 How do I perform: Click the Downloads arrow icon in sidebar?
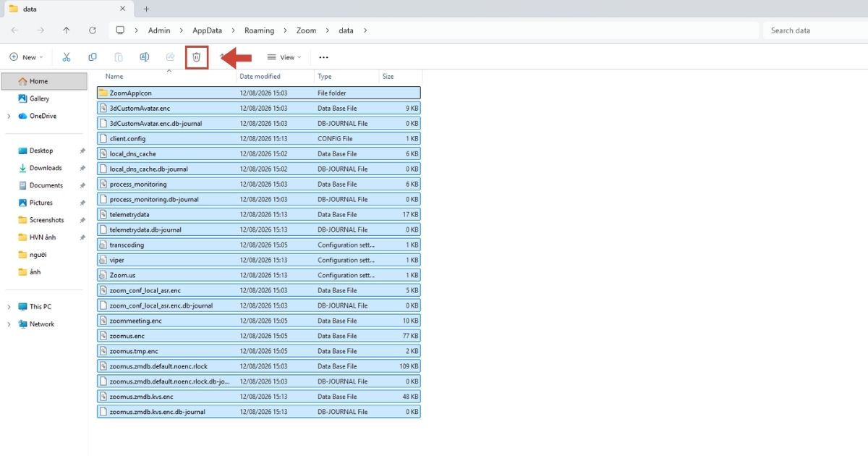click(x=22, y=168)
